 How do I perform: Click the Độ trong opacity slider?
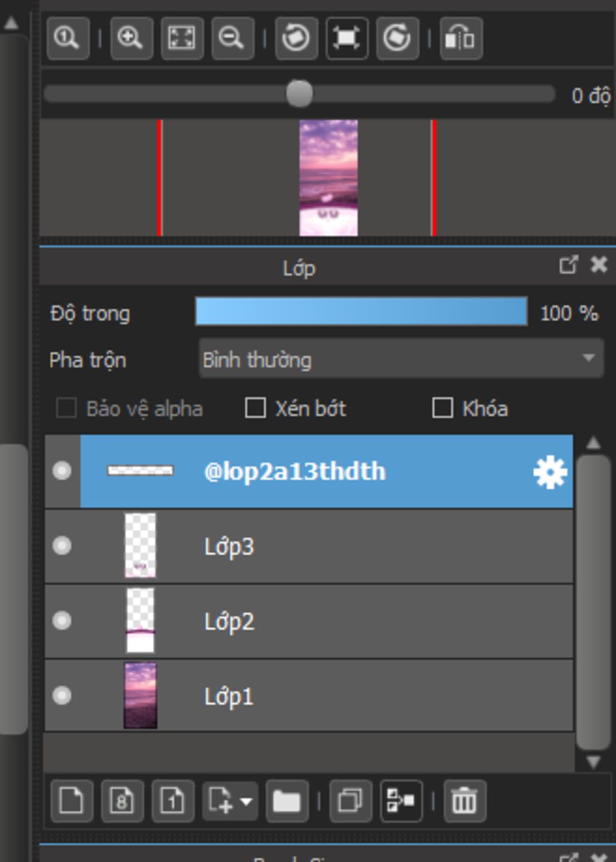[x=361, y=312]
